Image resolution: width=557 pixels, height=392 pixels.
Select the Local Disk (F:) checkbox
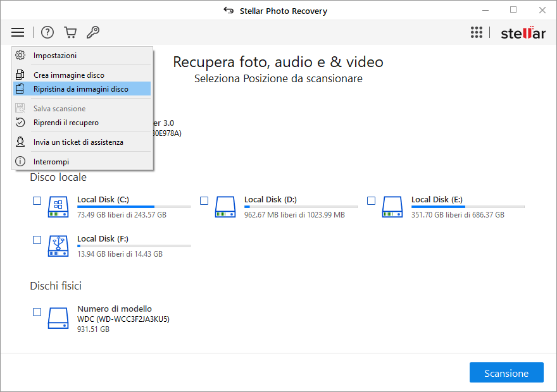[x=37, y=240]
